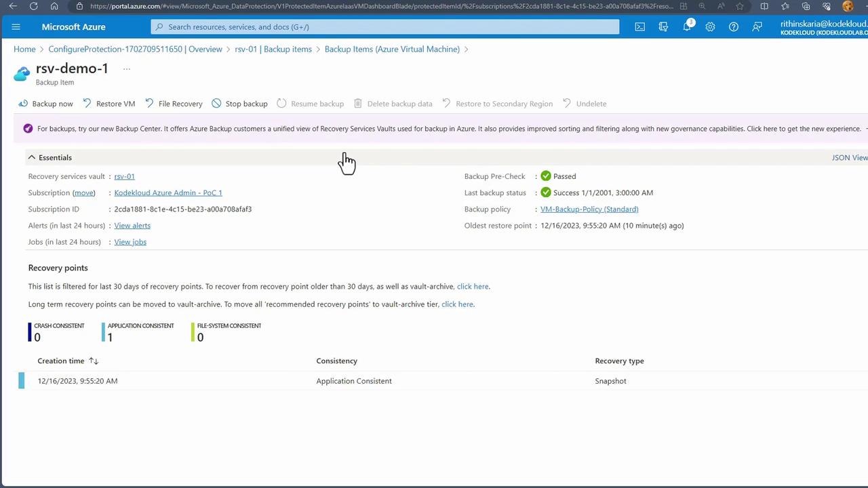
Task: Open Azure portal Settings gear
Action: tap(710, 27)
